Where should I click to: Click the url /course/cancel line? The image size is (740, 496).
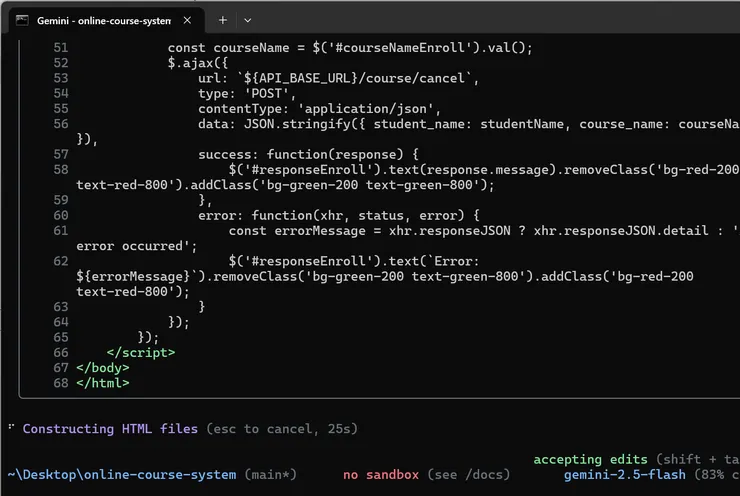[x=339, y=78]
